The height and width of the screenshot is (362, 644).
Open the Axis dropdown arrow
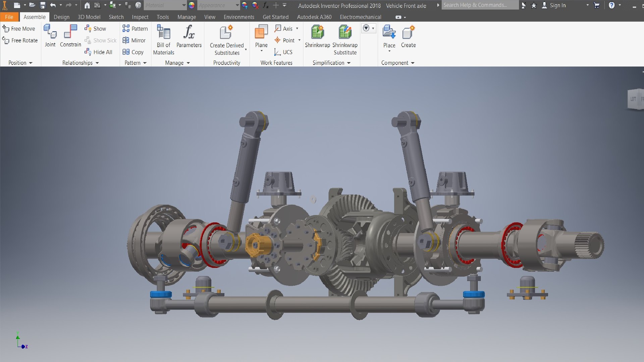(297, 29)
